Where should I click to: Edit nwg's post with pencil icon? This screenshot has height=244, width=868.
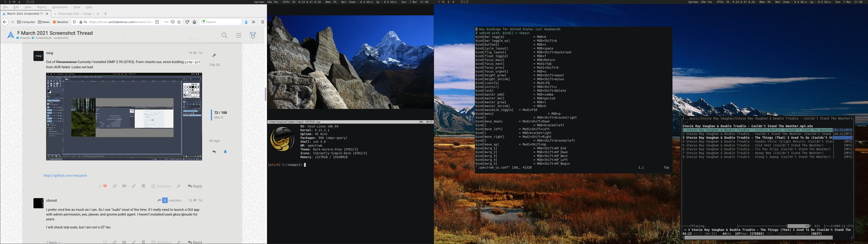[134, 186]
